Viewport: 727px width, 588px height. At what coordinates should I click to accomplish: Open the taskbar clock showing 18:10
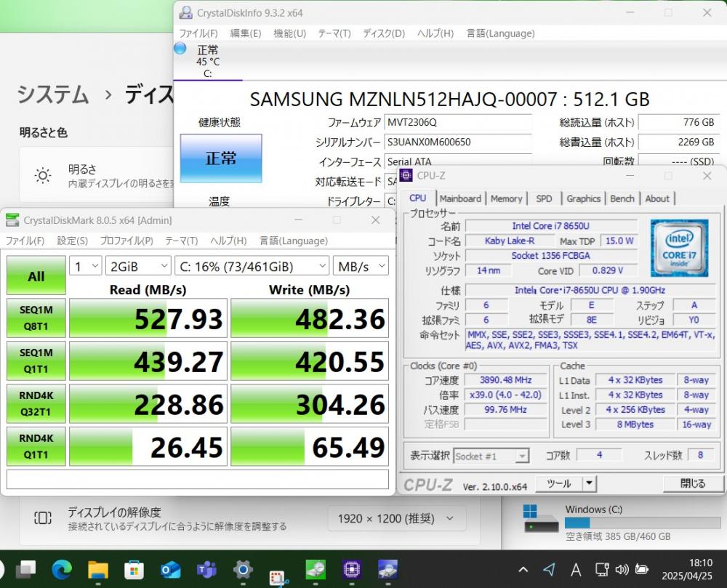687,569
